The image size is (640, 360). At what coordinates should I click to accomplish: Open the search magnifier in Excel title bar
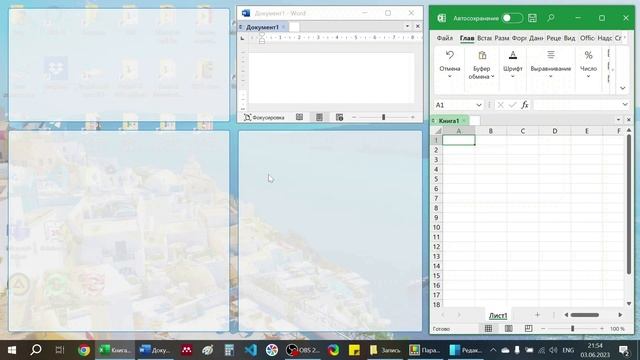click(x=551, y=18)
